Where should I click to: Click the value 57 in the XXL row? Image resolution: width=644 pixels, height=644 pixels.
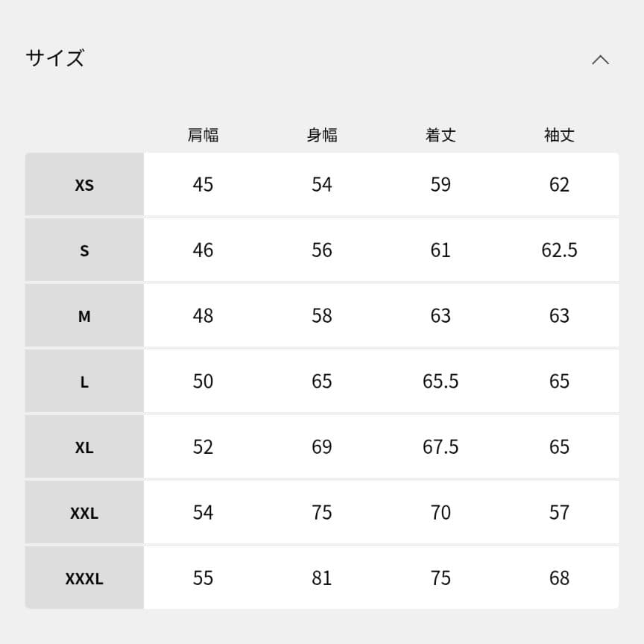pyautogui.click(x=559, y=512)
